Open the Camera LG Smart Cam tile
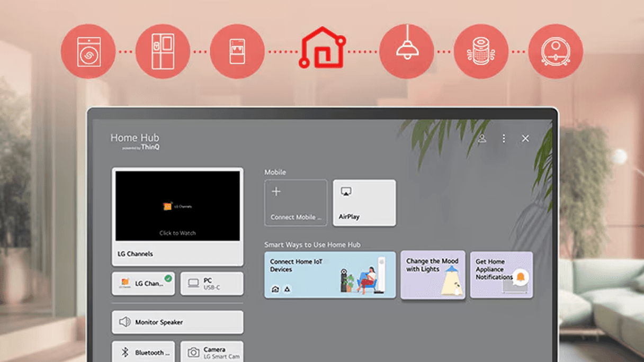This screenshot has width=644, height=362. [212, 352]
